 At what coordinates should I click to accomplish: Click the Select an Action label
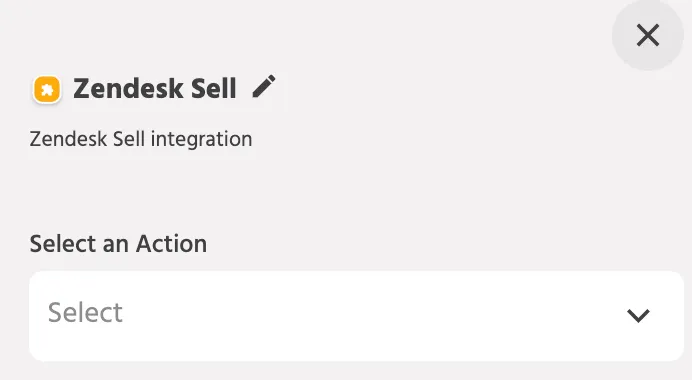(x=118, y=244)
